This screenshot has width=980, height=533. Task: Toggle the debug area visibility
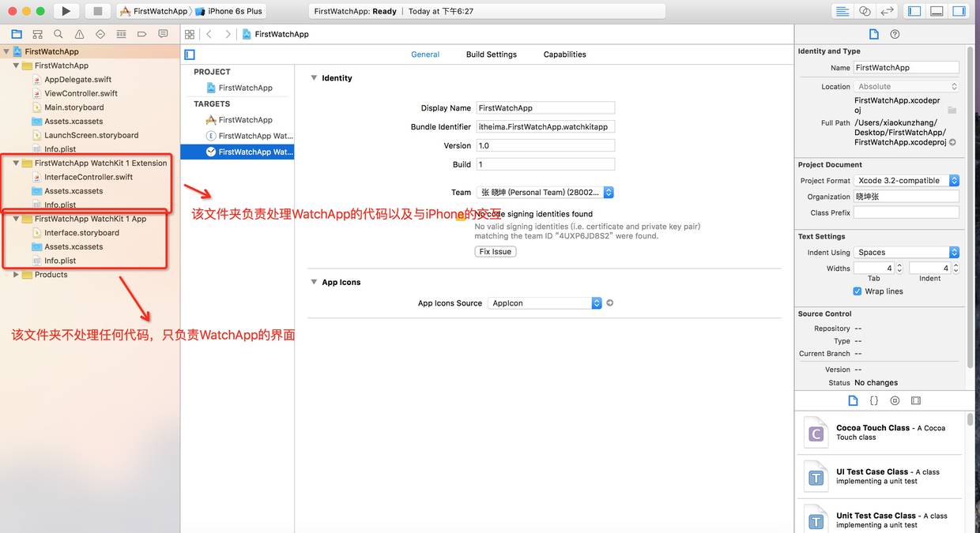coord(937,11)
